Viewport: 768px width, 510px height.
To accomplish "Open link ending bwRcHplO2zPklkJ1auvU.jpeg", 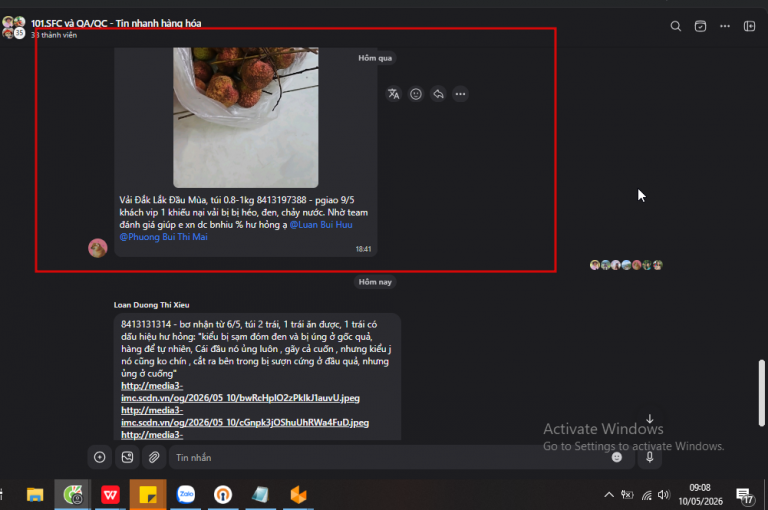I will coord(240,392).
